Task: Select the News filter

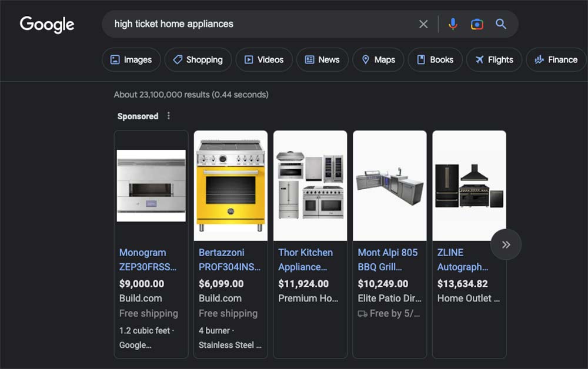Action: (x=322, y=59)
